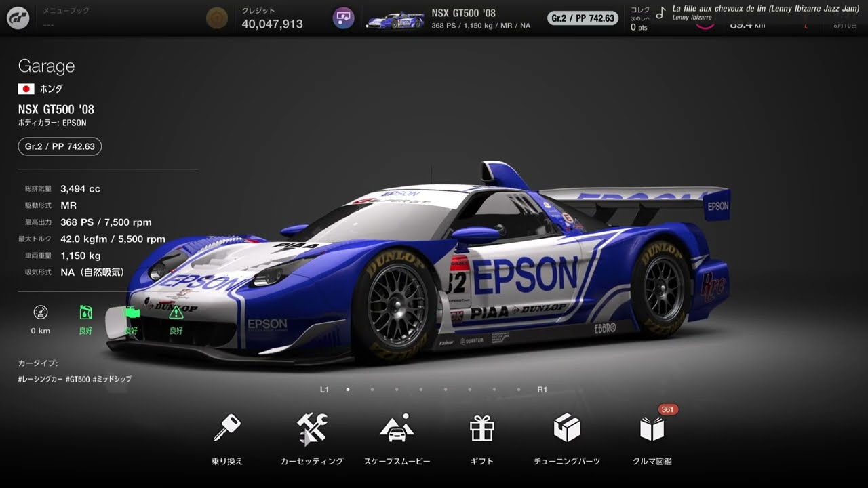This screenshot has height=488, width=868.
Task: Click the ホンダ manufacturer name
Action: point(51,89)
